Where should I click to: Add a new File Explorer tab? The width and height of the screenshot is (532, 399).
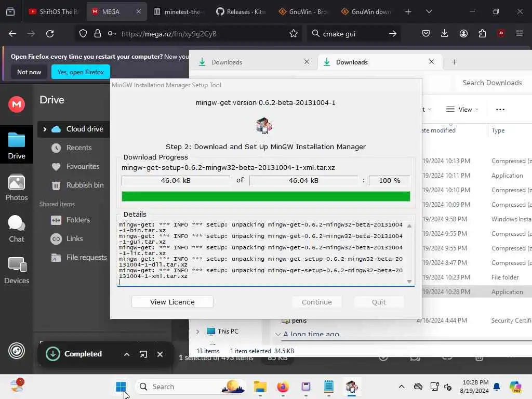coord(454,62)
